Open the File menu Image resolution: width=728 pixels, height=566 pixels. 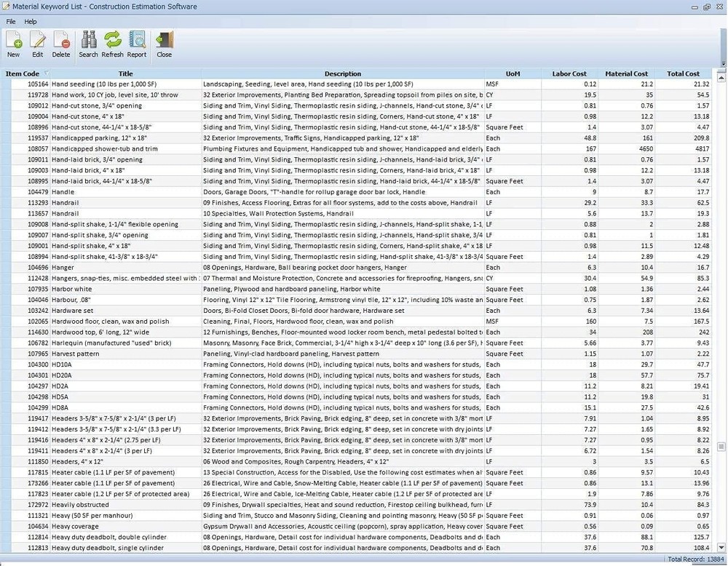[x=10, y=21]
